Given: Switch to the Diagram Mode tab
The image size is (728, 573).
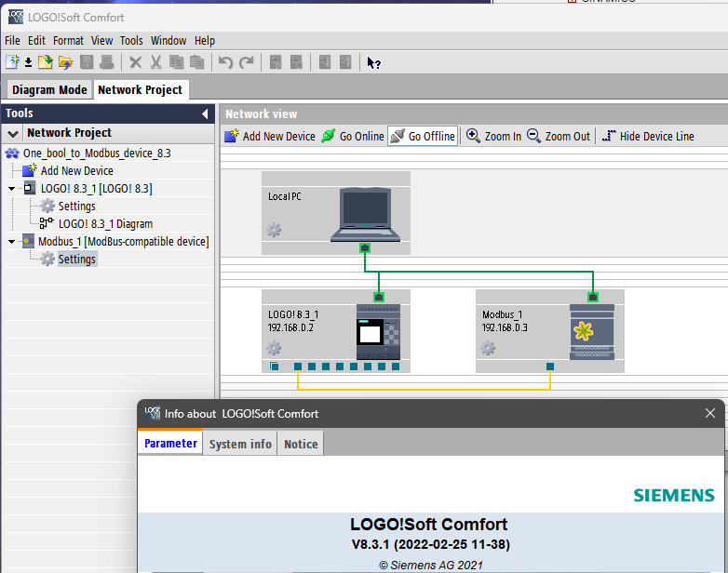Looking at the screenshot, I should click(x=49, y=90).
